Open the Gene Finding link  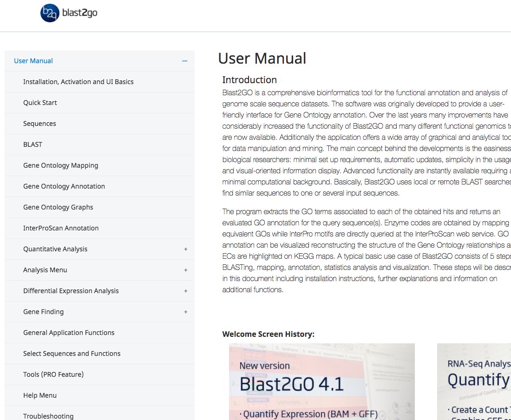tap(43, 311)
